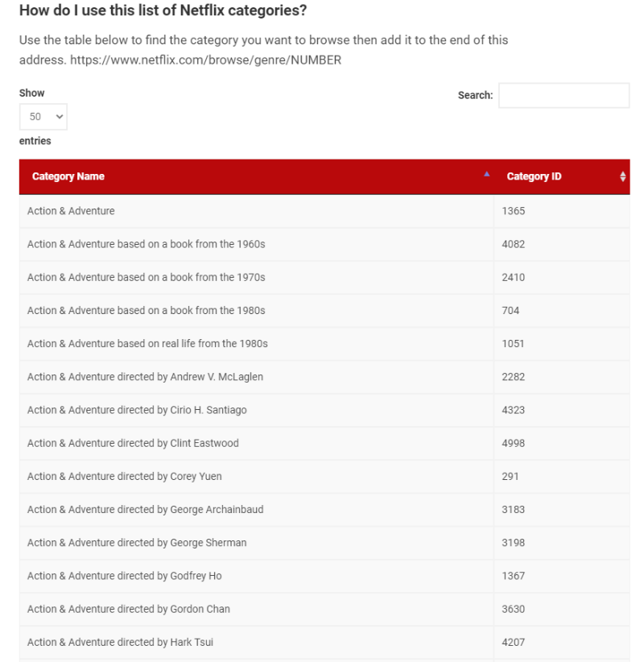
Task: Click the Category ID sort arrows icon
Action: click(623, 177)
